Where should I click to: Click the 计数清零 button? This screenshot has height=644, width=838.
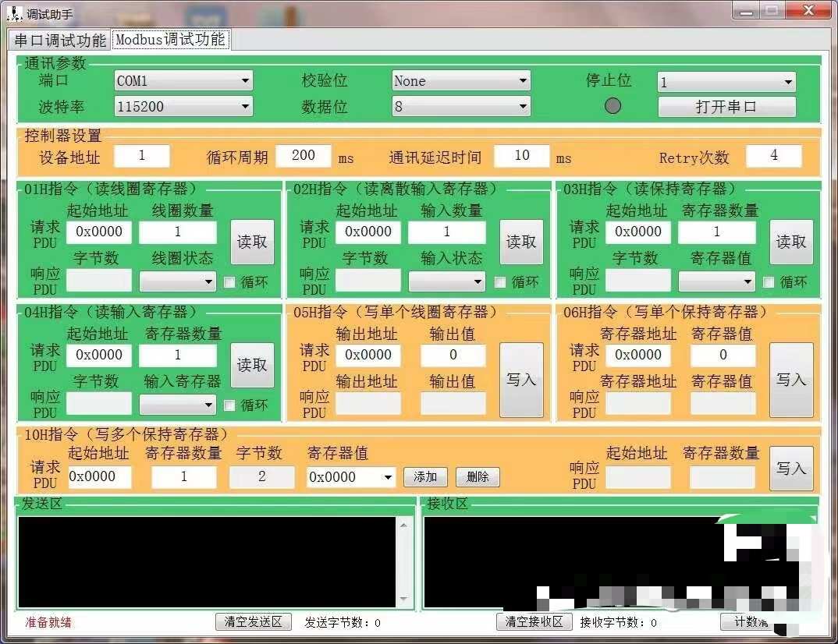pyautogui.click(x=750, y=622)
